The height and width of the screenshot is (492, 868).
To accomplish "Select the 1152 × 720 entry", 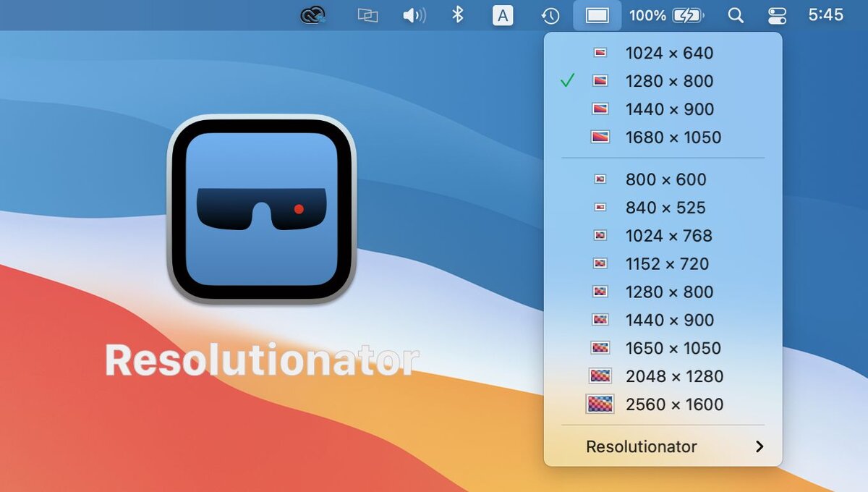I will point(663,264).
